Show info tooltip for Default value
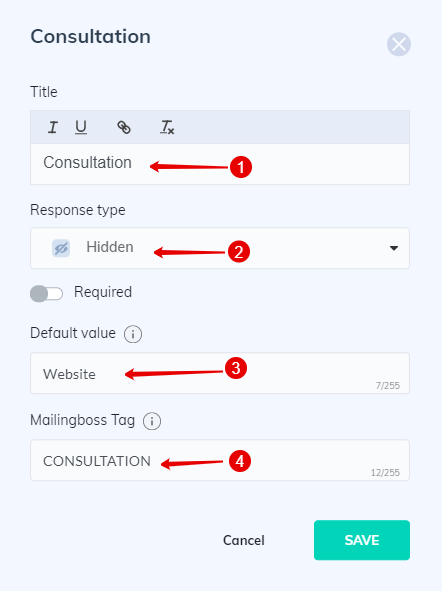 coord(133,334)
